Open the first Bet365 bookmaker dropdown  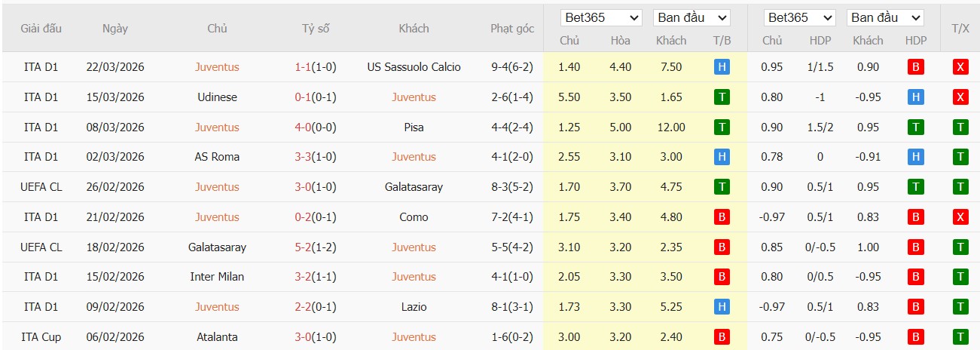pos(601,17)
